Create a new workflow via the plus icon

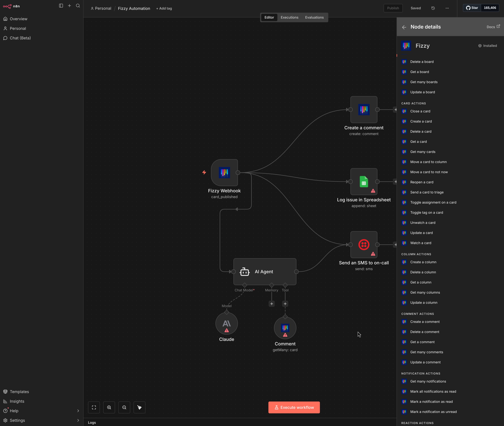[69, 5]
